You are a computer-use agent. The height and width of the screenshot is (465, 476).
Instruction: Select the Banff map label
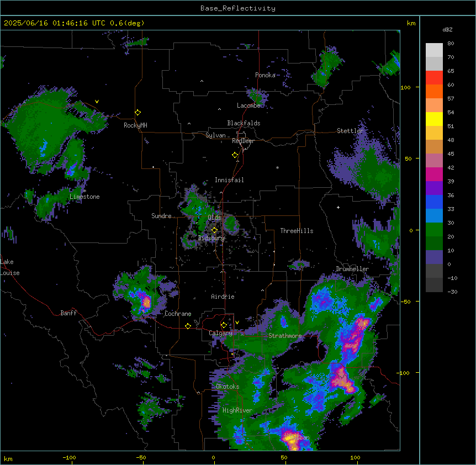[x=68, y=313]
